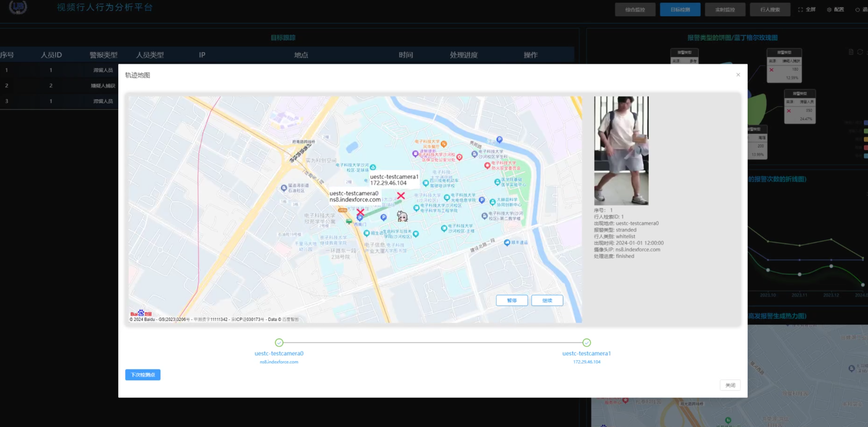Open the 行人搜索 tab

coord(770,10)
